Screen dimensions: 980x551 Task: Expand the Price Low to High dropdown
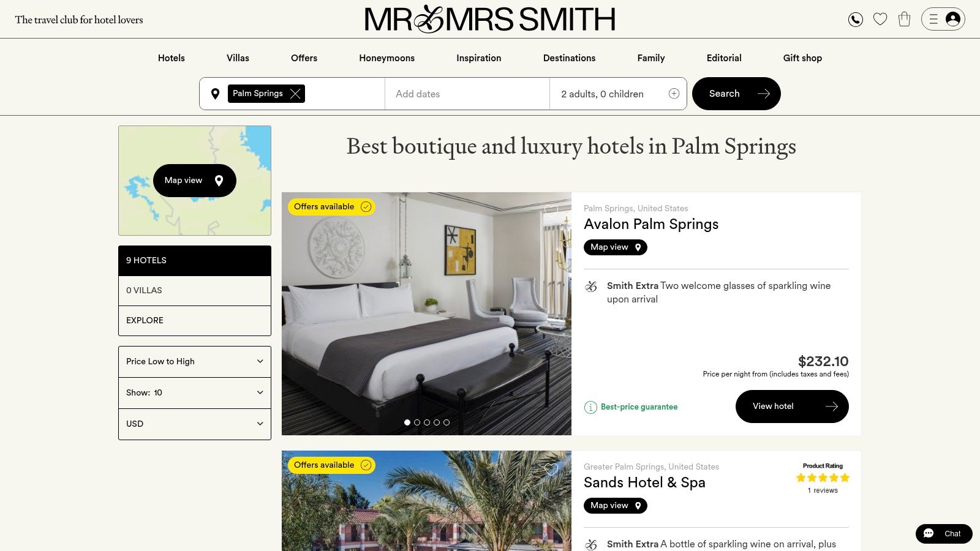tap(195, 362)
